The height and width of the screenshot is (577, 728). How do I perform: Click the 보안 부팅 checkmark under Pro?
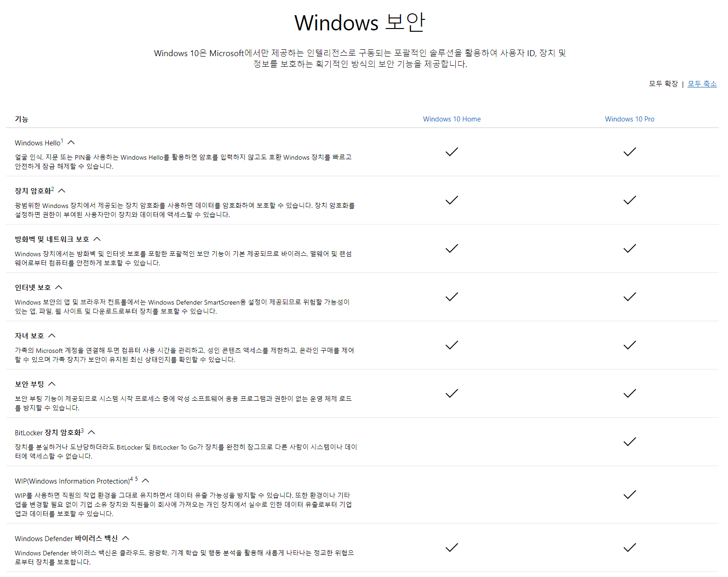pos(630,393)
